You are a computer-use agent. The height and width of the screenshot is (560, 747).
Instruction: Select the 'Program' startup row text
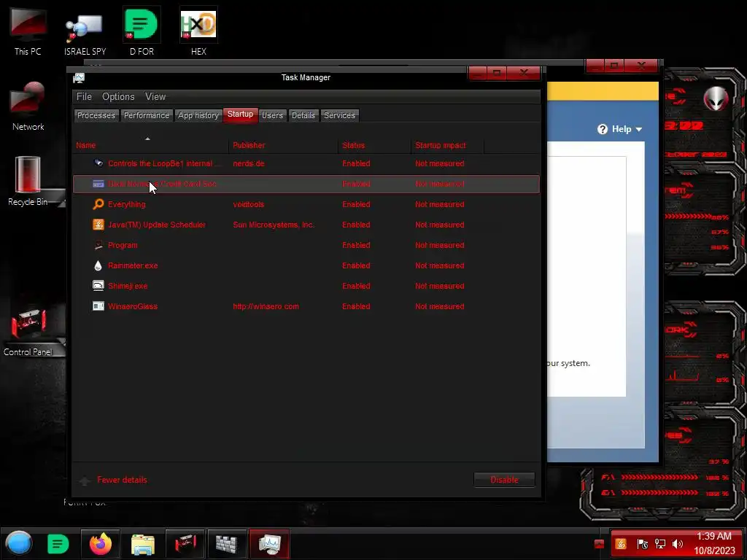[x=123, y=245]
